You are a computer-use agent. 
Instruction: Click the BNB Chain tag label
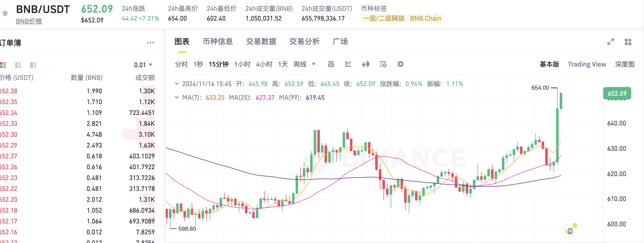pos(425,18)
